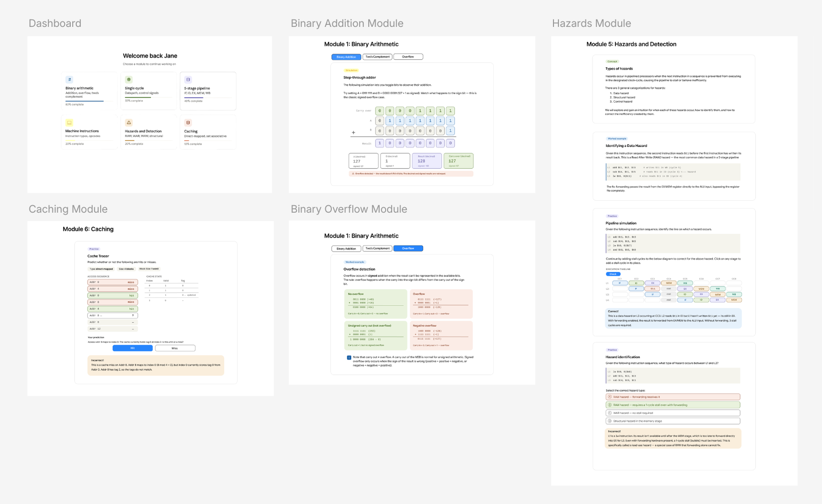Click the 'Caching Module' frame label

point(68,209)
